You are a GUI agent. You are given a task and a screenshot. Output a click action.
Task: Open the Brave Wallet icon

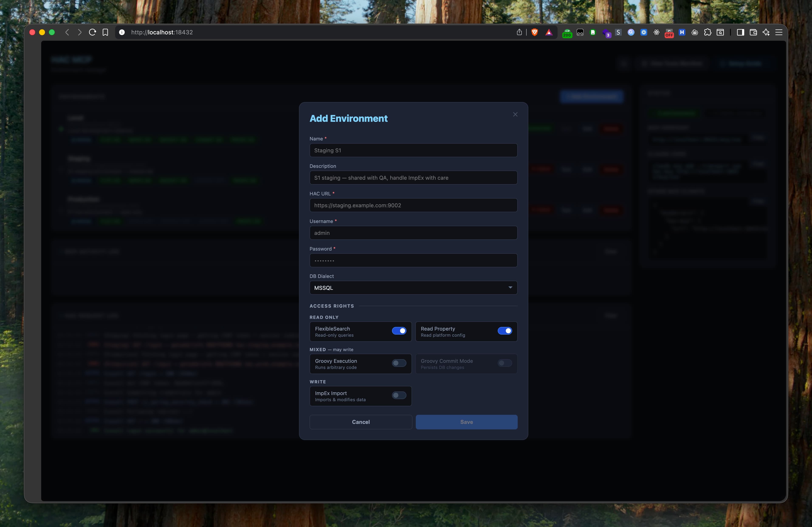point(753,32)
